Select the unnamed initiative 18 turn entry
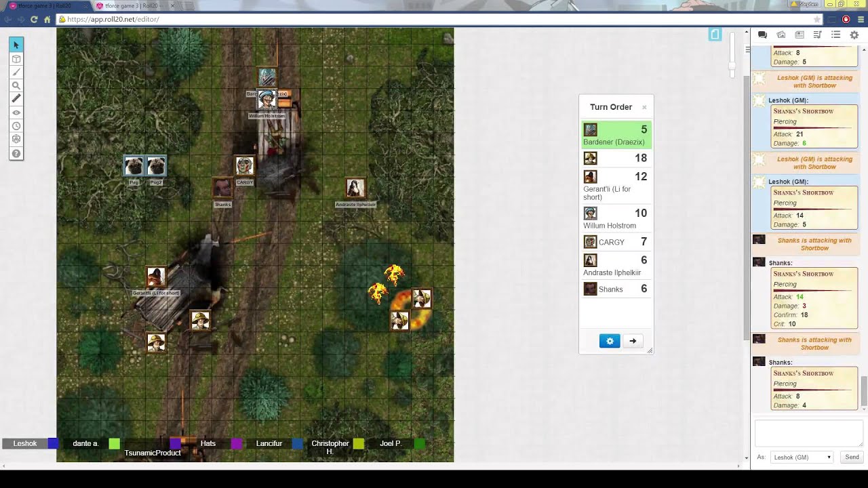 click(x=616, y=158)
